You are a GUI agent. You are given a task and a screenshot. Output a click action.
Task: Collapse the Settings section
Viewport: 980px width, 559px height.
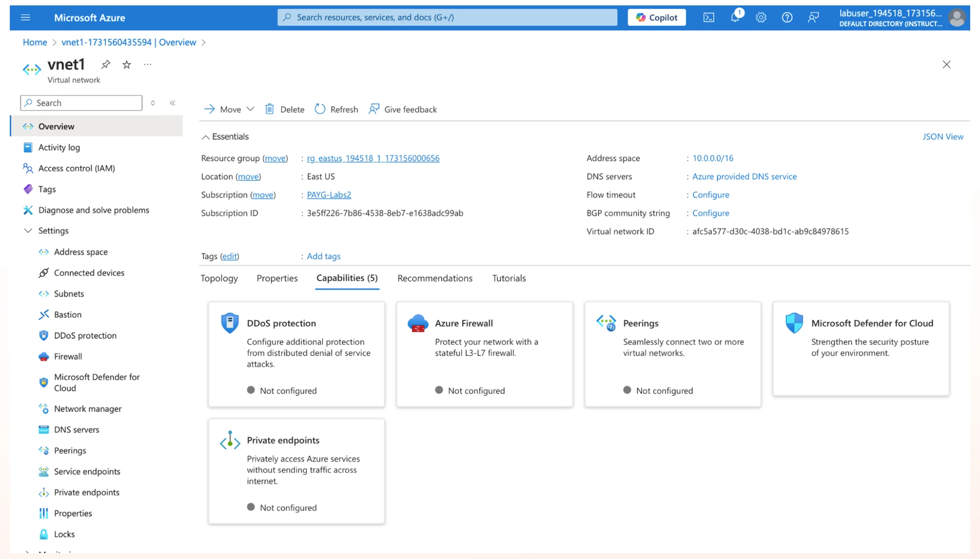(28, 230)
